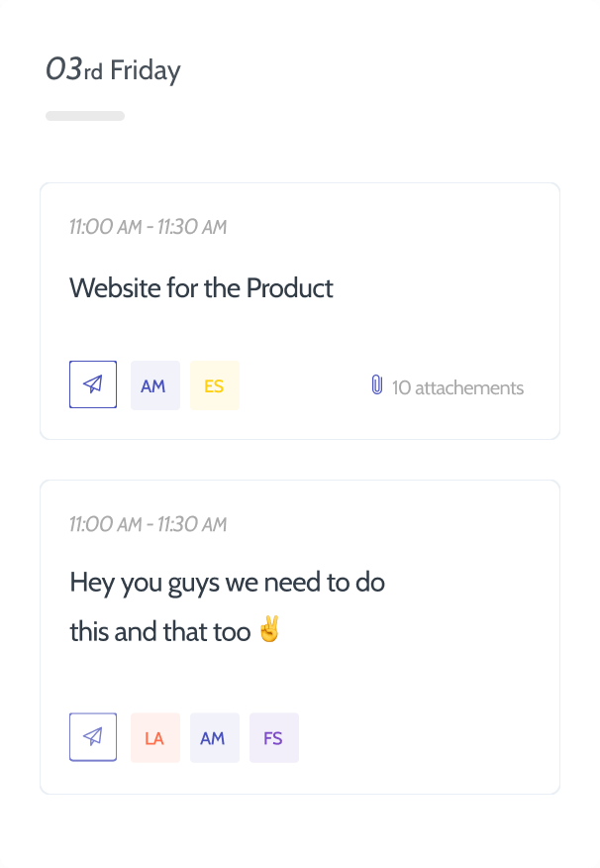Click 11:00 AM start time in Hey you guys card

click(106, 524)
